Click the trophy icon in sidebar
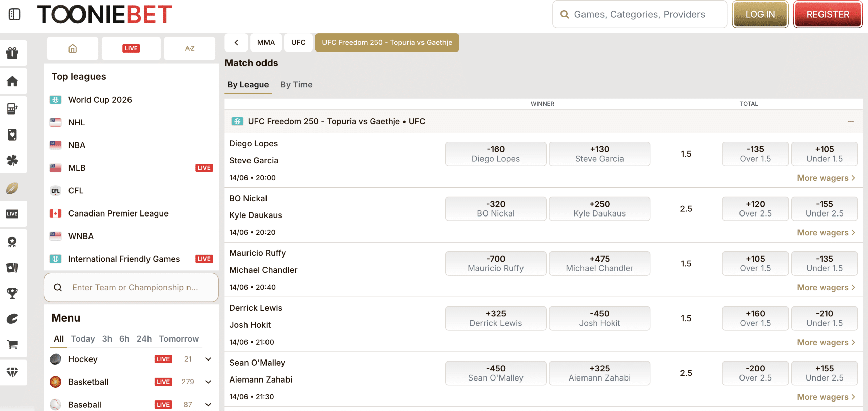The width and height of the screenshot is (868, 411). click(13, 293)
